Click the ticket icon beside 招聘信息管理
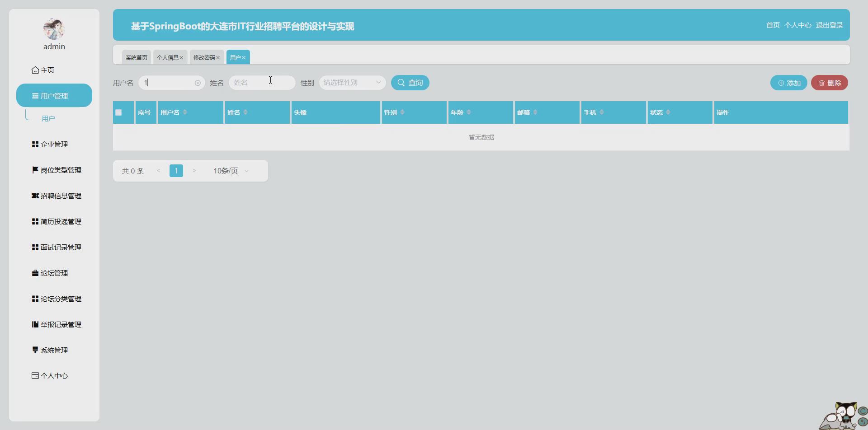This screenshot has width=868, height=430. (x=35, y=196)
